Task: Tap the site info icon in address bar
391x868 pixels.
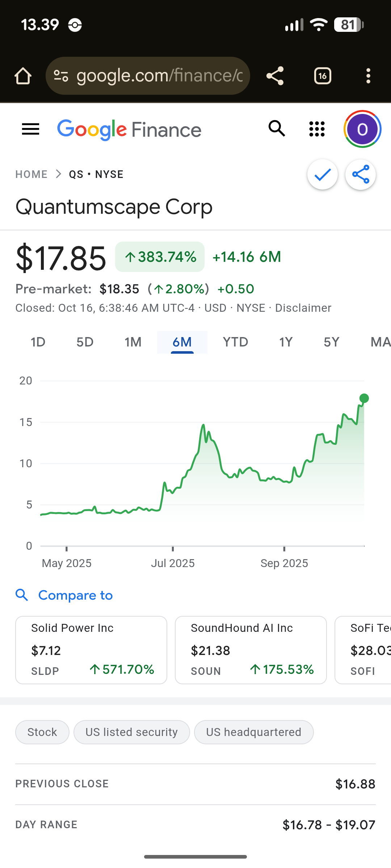Action: click(61, 76)
